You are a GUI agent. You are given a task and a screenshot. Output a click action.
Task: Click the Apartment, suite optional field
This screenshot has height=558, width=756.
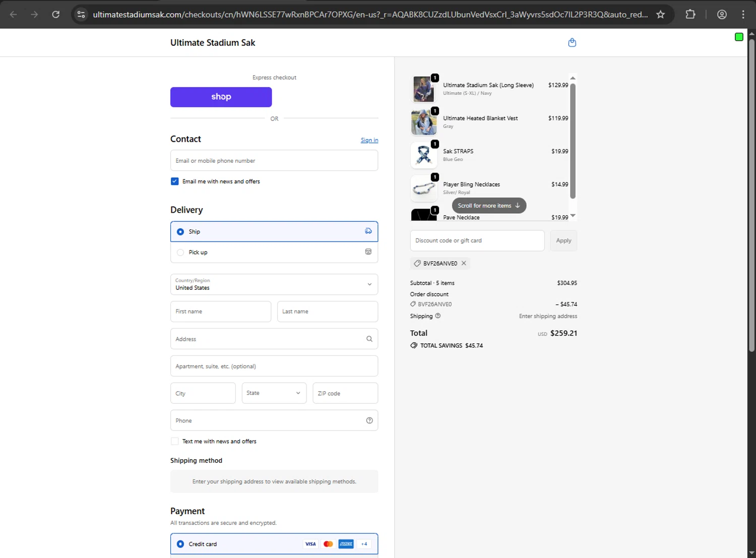click(274, 366)
